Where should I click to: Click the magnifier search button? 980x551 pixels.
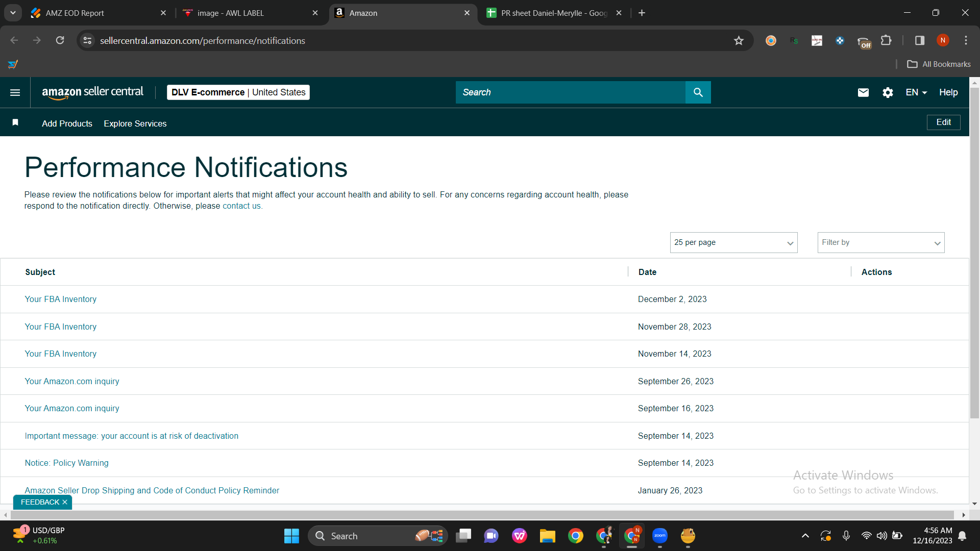point(698,92)
